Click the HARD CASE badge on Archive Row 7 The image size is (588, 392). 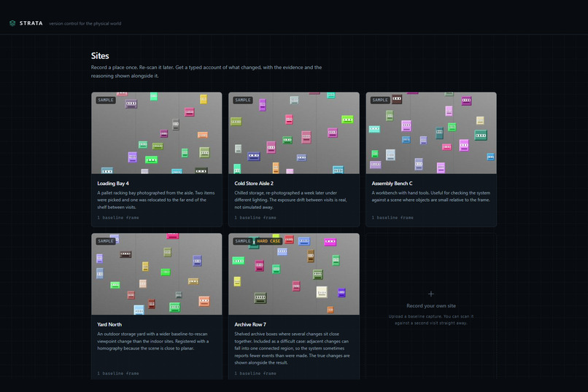(268, 241)
